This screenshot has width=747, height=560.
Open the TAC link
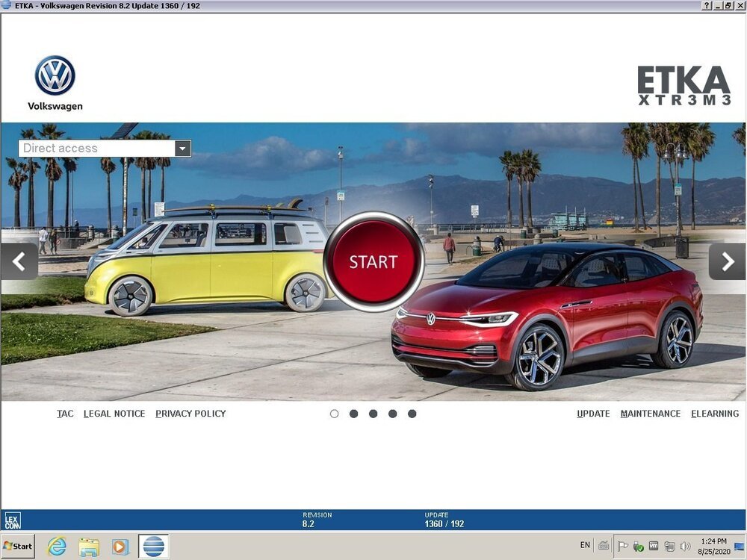[x=65, y=414]
